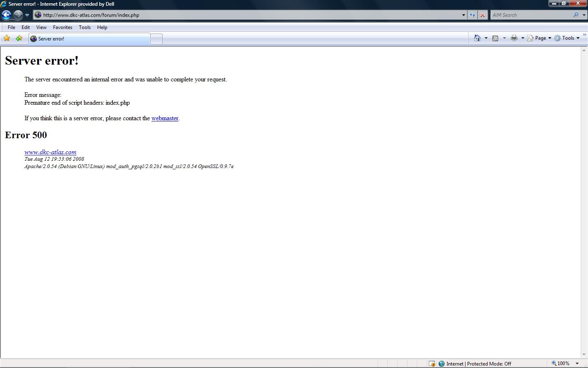Open the File menu

11,27
